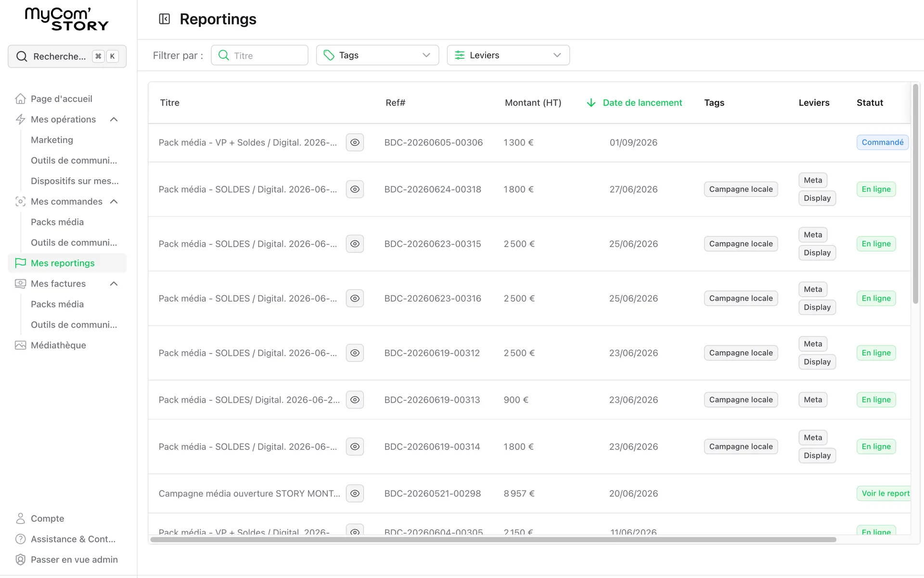Screen dimensions: 924x578
Task: Open Dispositifs sur mes... sidebar item
Action: click(75, 181)
